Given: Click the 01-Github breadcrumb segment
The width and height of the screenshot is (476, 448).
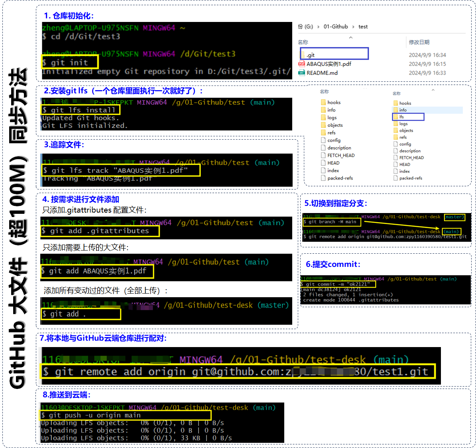Looking at the screenshot, I should pyautogui.click(x=335, y=26).
